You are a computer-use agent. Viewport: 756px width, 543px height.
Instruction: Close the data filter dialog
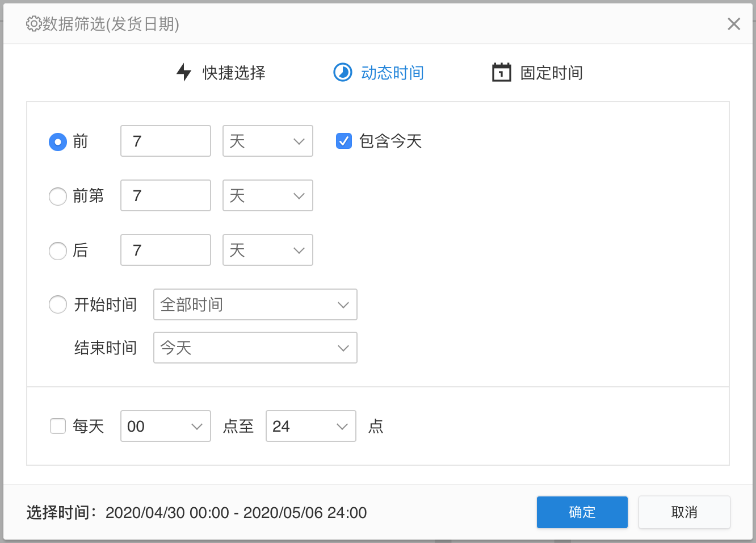tap(733, 24)
